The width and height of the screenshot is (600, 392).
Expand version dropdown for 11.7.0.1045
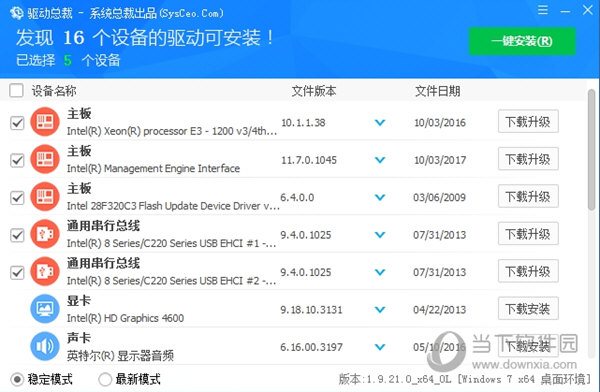[380, 160]
